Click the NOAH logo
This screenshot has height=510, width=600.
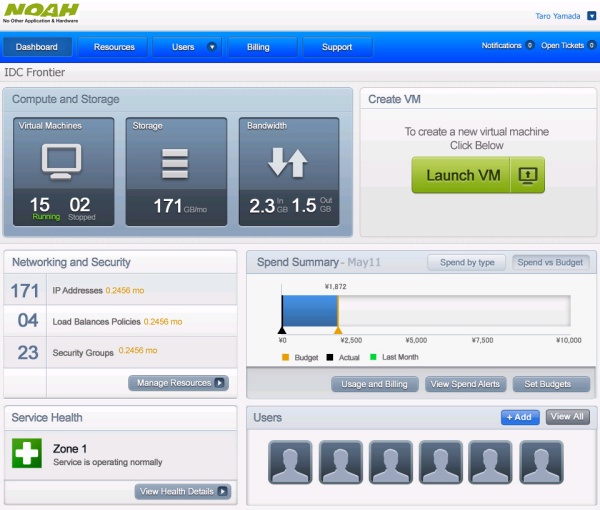point(41,13)
